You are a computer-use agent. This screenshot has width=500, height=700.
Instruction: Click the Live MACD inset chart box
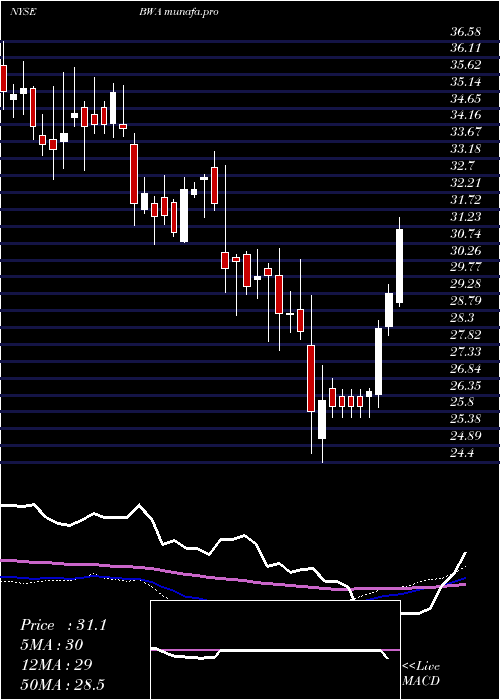click(x=275, y=650)
